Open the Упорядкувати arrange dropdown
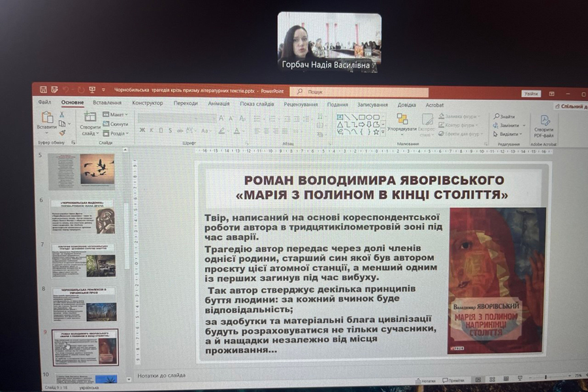The height and width of the screenshot is (392, 588). [402, 124]
